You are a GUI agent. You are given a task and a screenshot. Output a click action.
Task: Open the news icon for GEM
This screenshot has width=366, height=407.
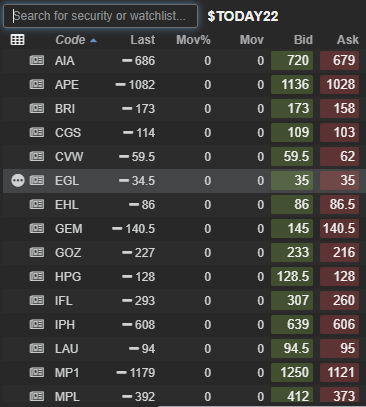(x=37, y=228)
